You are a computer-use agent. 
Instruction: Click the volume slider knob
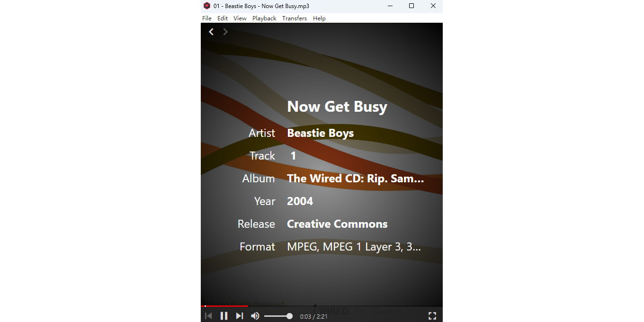[x=289, y=316]
